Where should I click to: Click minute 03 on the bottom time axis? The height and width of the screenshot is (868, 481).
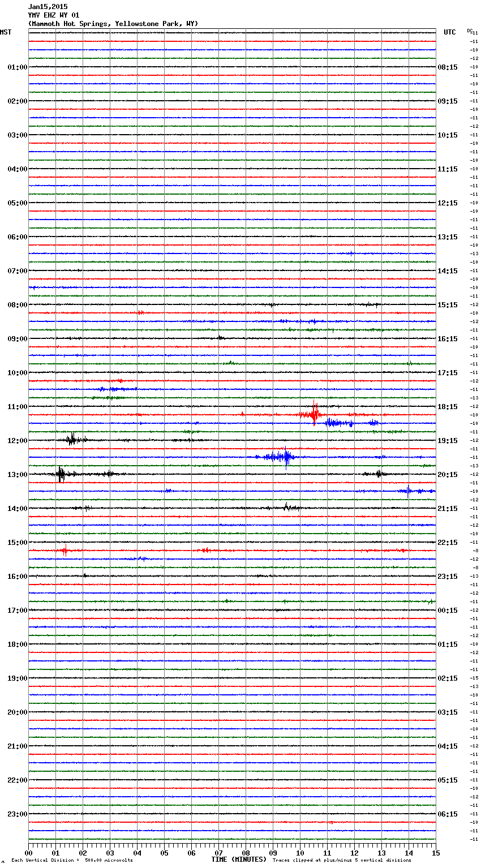(110, 853)
